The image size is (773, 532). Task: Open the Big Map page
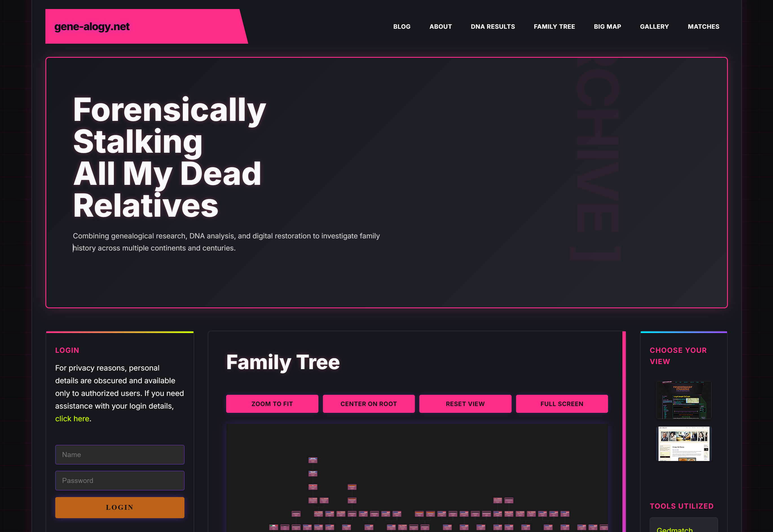[x=607, y=26]
